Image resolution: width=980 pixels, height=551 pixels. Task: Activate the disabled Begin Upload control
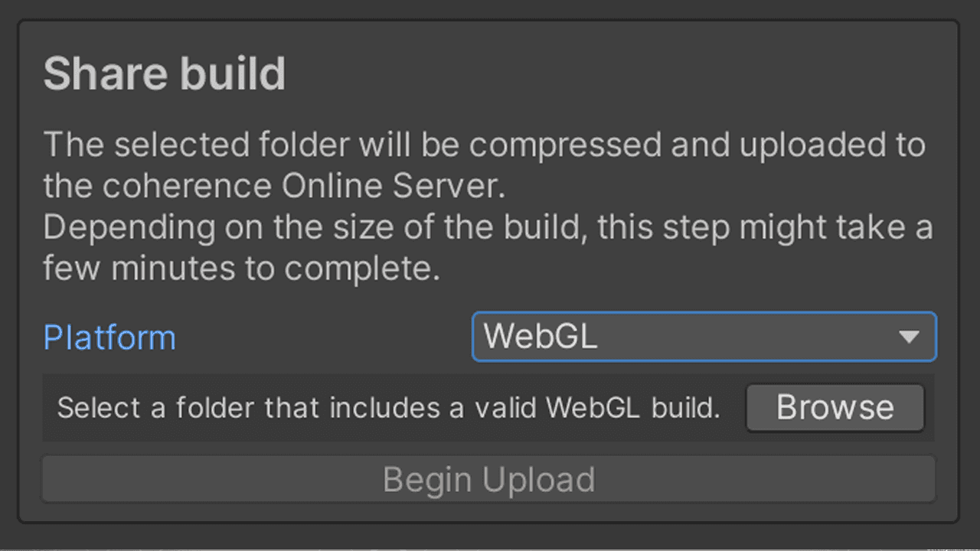click(489, 478)
